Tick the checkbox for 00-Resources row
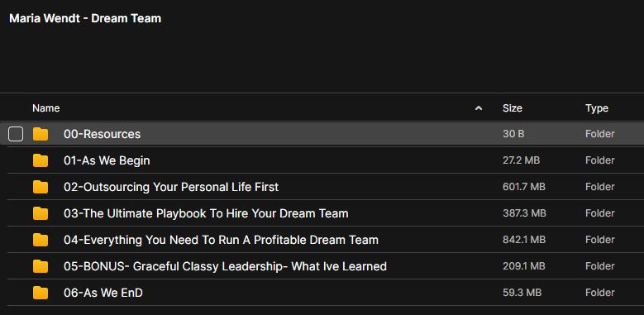 (x=16, y=134)
